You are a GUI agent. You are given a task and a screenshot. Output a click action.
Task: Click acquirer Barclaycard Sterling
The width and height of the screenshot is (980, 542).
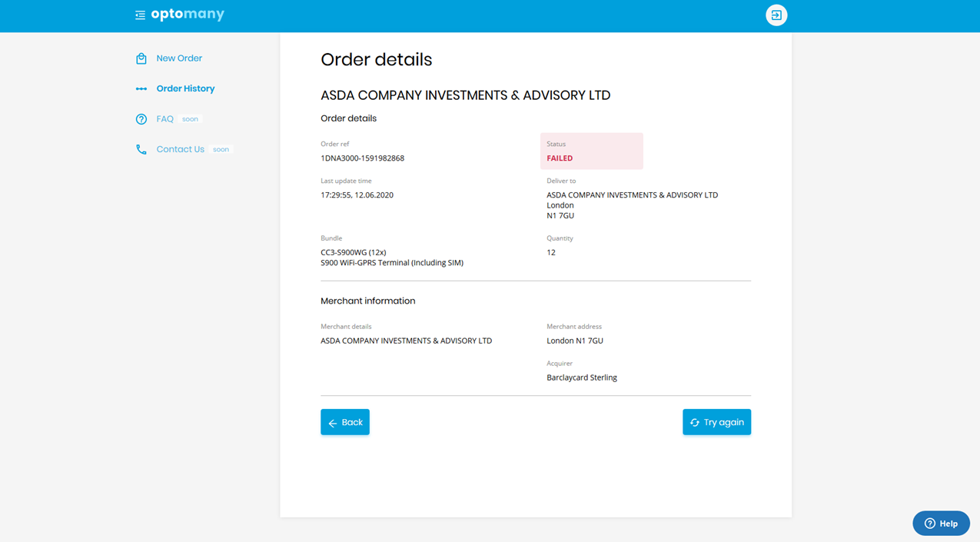[582, 377]
